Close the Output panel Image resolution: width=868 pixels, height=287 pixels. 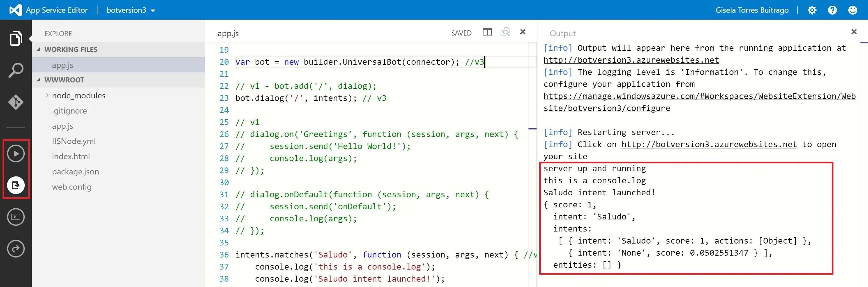(854, 32)
